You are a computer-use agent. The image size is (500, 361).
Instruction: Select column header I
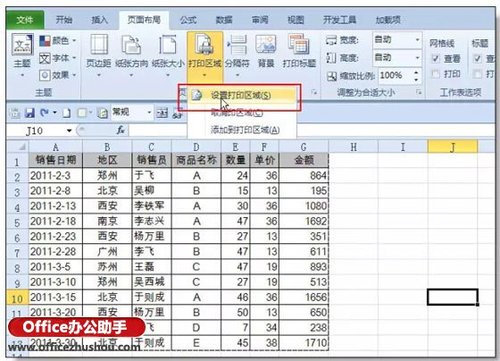click(403, 147)
